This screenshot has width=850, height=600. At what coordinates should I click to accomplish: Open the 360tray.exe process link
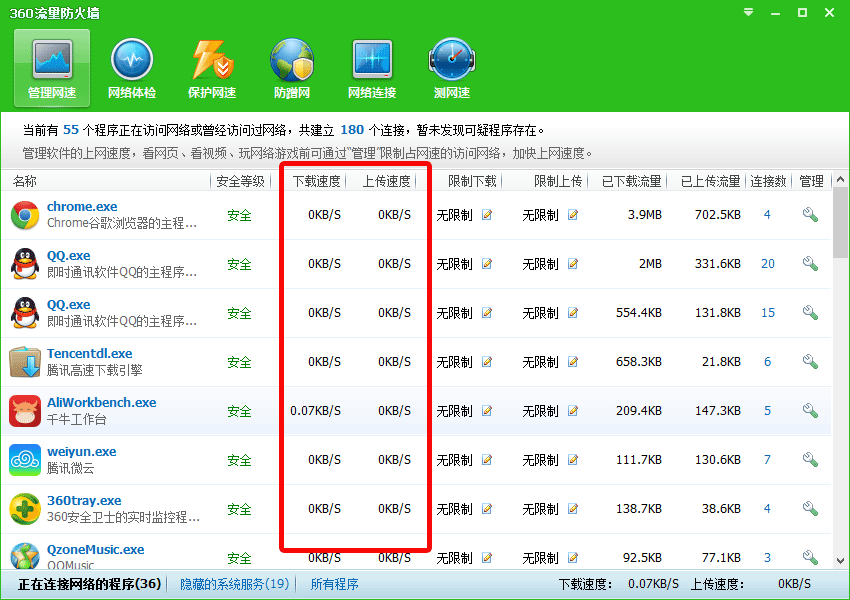click(84, 500)
